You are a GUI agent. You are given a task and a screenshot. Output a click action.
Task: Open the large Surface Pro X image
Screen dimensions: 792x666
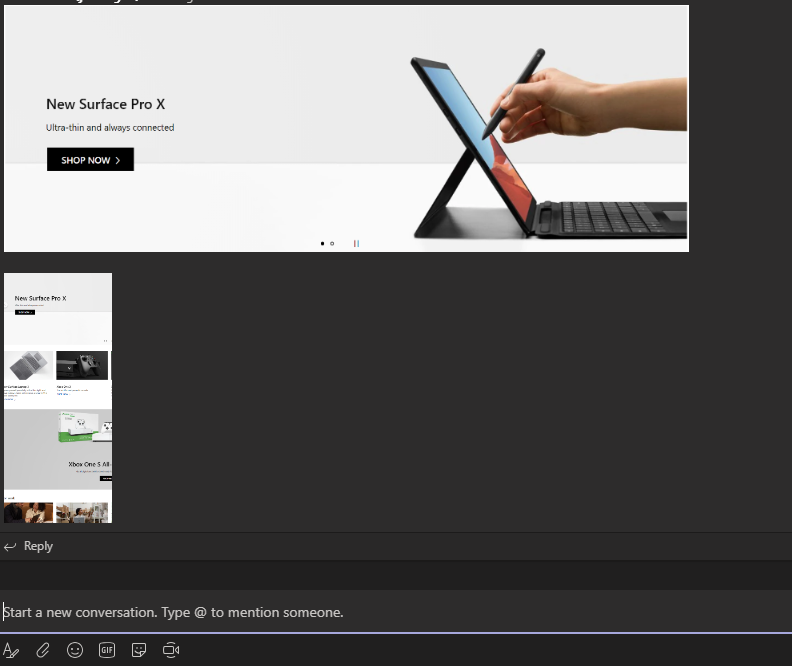coord(346,128)
